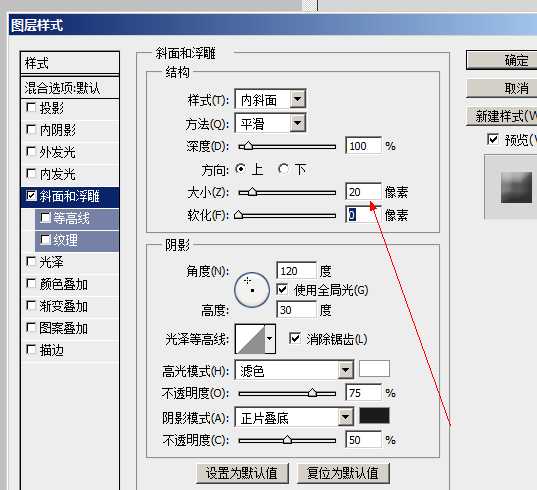This screenshot has width=537, height=490.
Task: Enable the 渐变叠加 gradient overlay checkbox
Action: click(31, 306)
